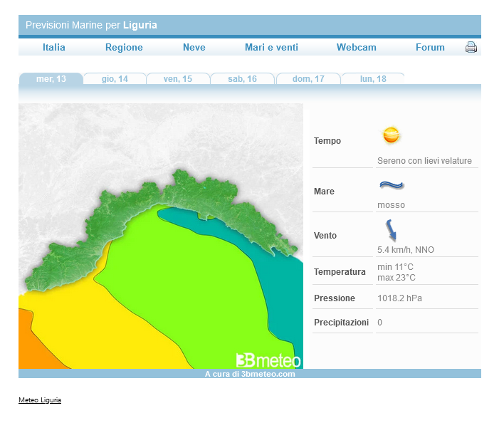Click the 3Bmeteo logo on map
Image resolution: width=504 pixels, height=423 pixels.
point(268,360)
